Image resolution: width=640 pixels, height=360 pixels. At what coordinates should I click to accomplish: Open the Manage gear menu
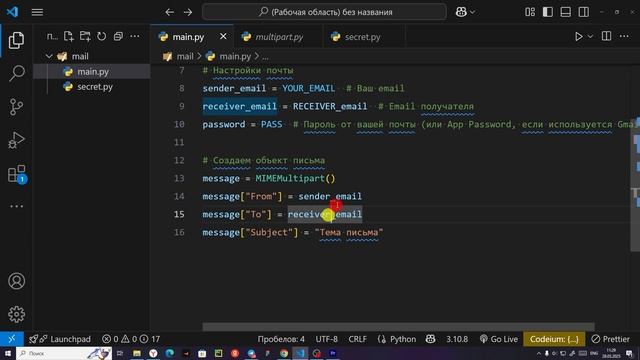[x=16, y=314]
